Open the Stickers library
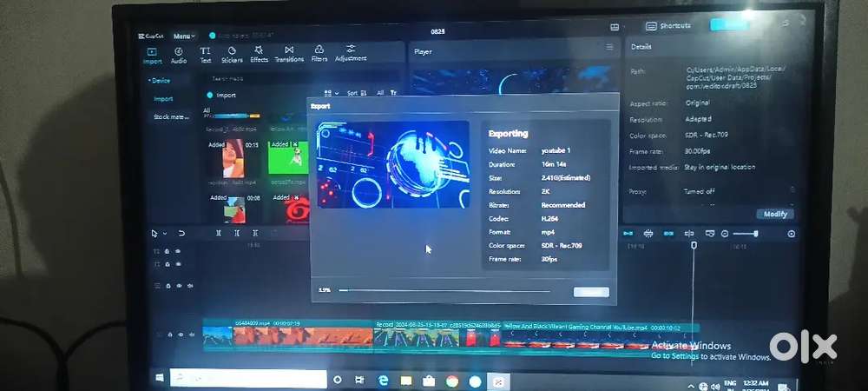 click(232, 56)
